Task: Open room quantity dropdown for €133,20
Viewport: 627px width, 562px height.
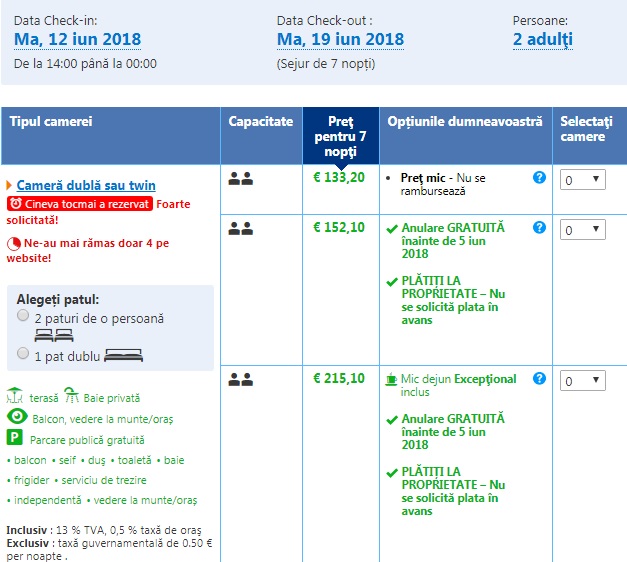Action: tap(582, 179)
